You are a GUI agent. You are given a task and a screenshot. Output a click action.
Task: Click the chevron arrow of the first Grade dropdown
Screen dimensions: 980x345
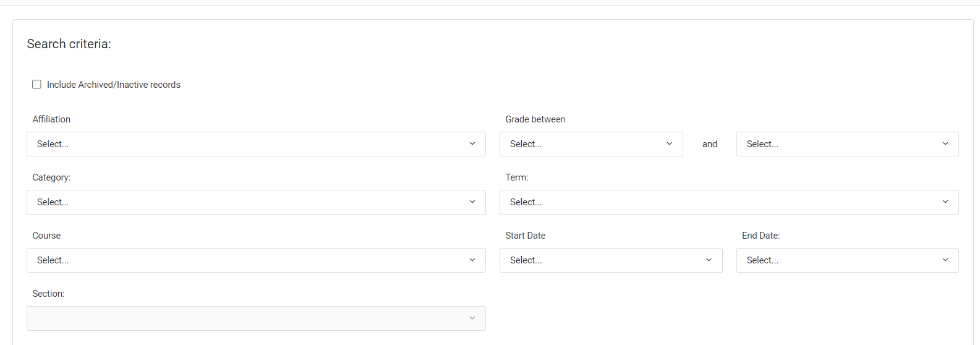(669, 144)
